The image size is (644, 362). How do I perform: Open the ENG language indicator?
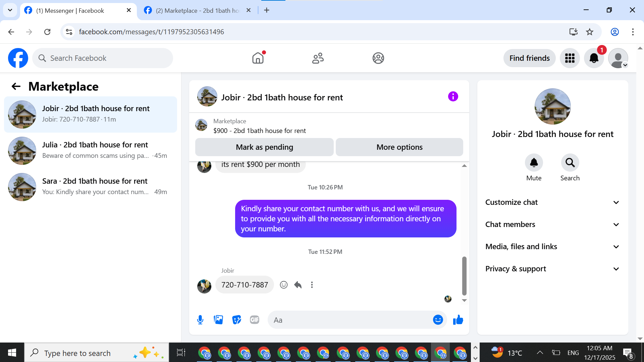click(573, 353)
